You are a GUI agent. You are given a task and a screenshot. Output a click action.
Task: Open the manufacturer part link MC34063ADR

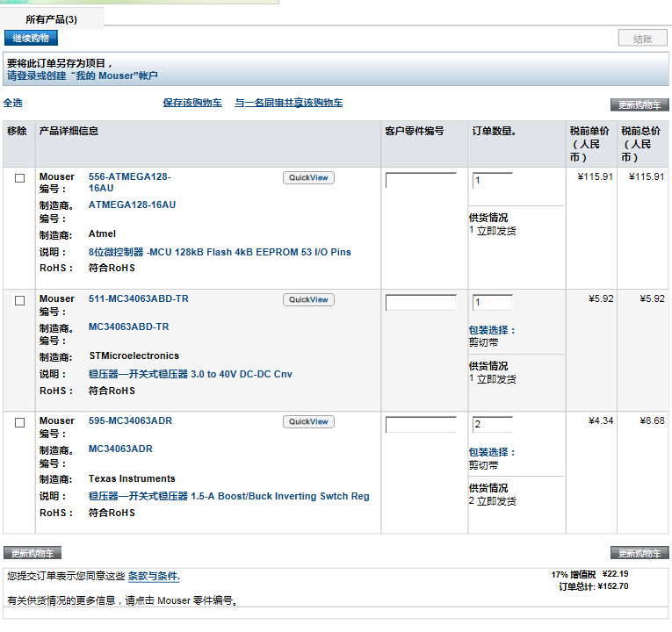coord(120,449)
